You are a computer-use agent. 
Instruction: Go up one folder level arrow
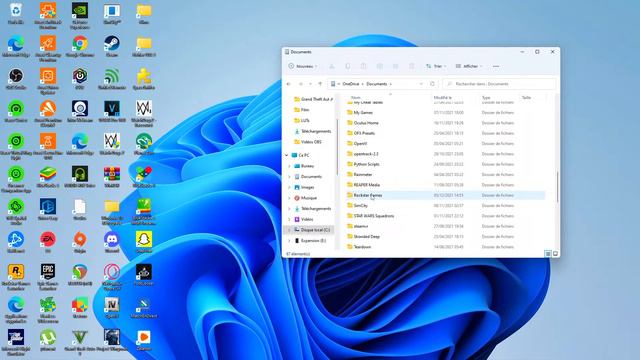coord(320,84)
